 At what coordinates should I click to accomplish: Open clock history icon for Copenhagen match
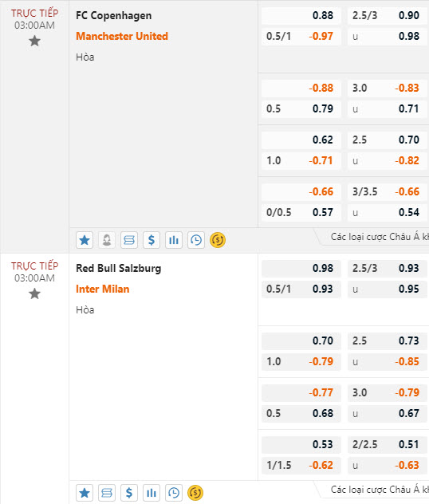coord(196,240)
